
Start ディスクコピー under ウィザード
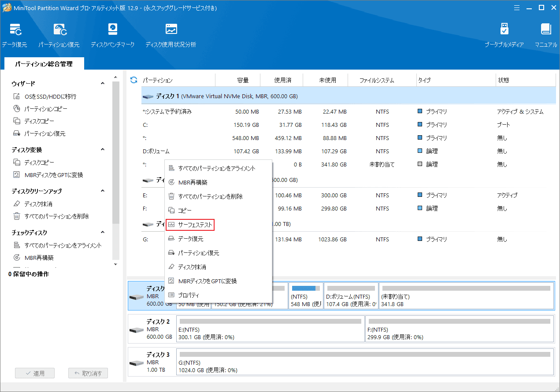tap(34, 121)
